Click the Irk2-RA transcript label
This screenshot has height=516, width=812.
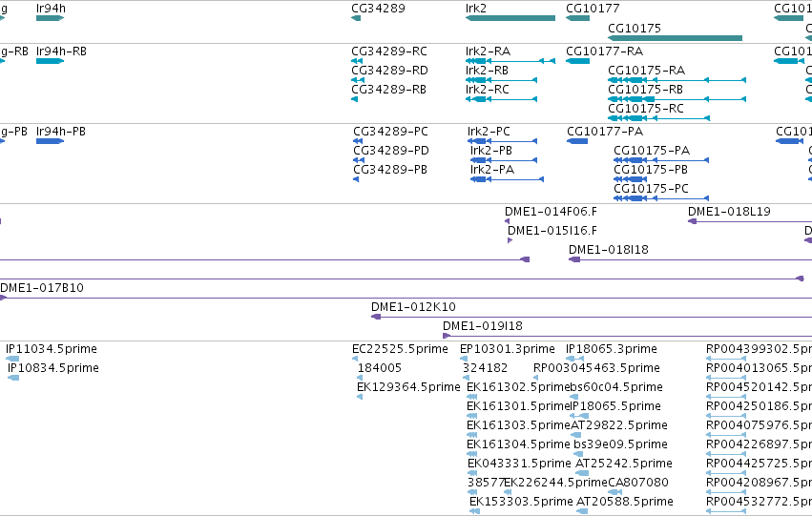pyautogui.click(x=488, y=52)
